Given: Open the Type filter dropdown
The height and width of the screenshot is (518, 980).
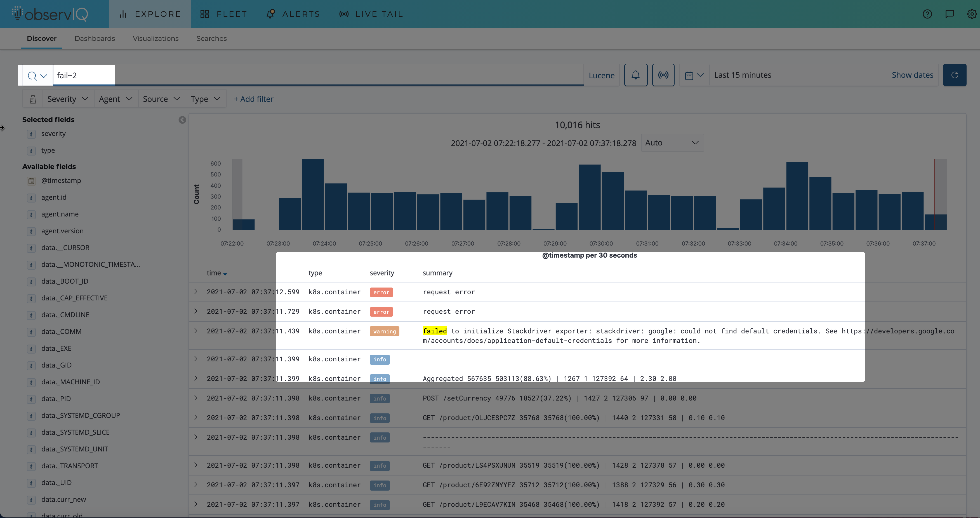Looking at the screenshot, I should click(x=206, y=99).
